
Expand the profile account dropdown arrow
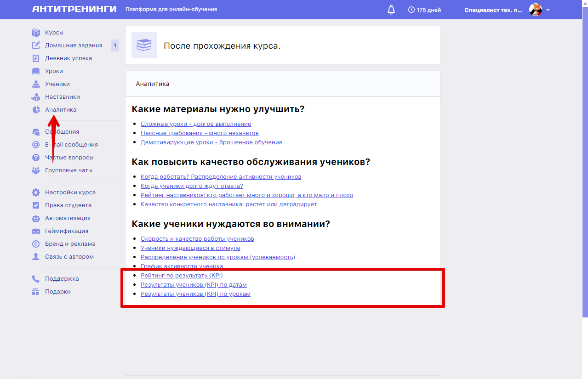pyautogui.click(x=547, y=10)
